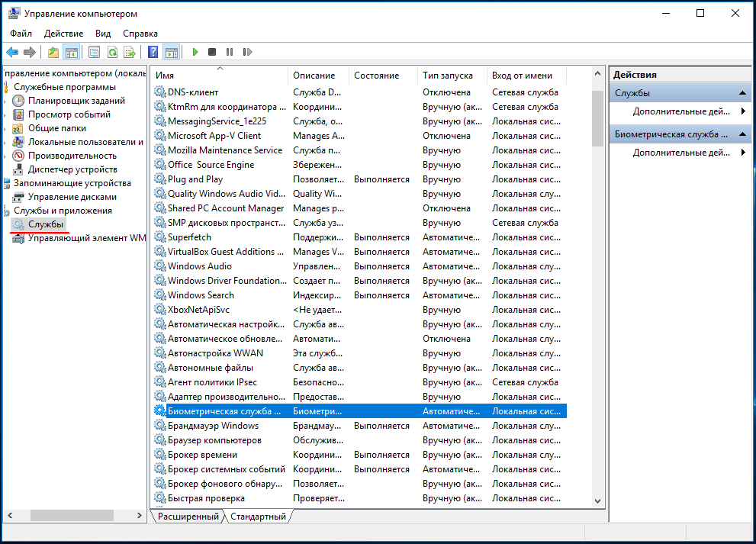
Task: Select the Брандмауэр Windows service
Action: tap(359, 426)
